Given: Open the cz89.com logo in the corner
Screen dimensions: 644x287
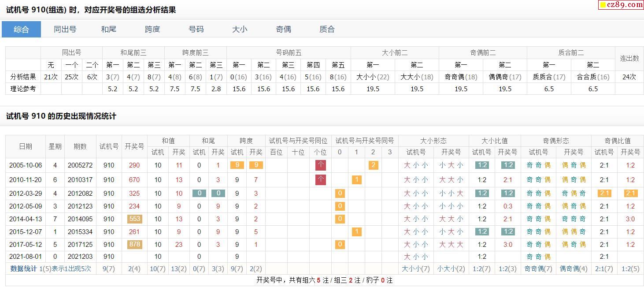Looking at the screenshot, I should click(x=621, y=5).
